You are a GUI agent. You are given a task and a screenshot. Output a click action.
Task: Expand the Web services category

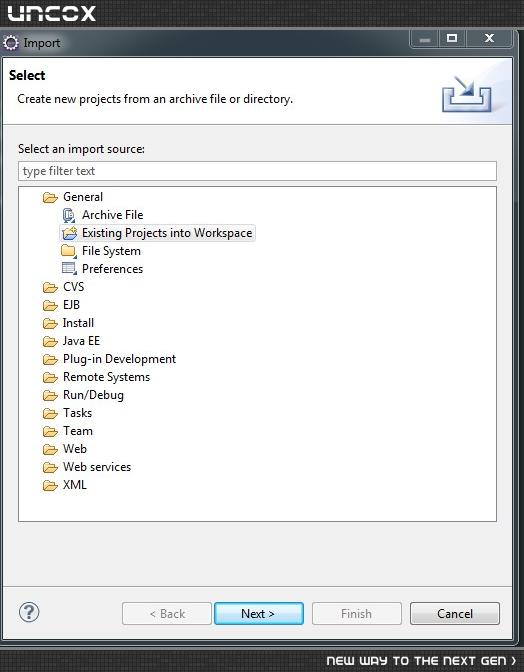click(97, 467)
